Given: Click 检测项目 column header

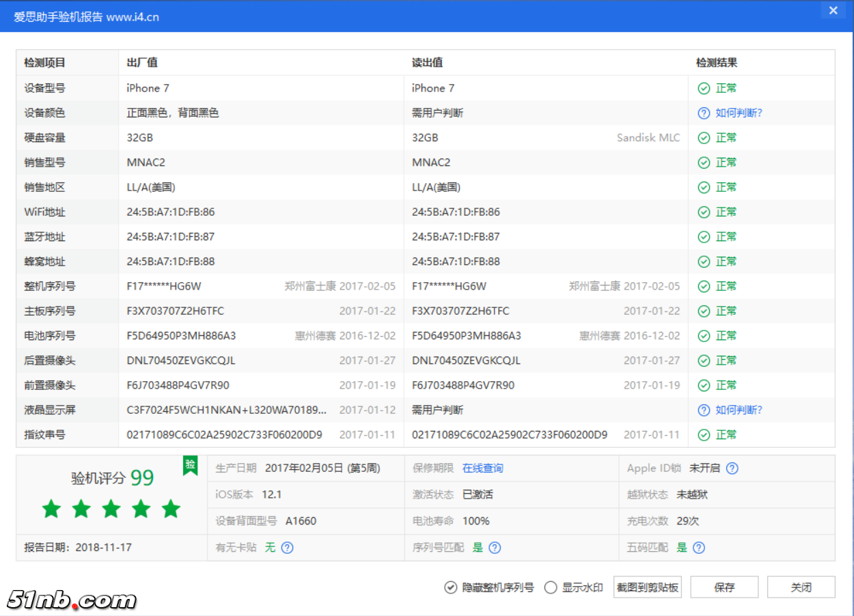Looking at the screenshot, I should click(x=45, y=63).
